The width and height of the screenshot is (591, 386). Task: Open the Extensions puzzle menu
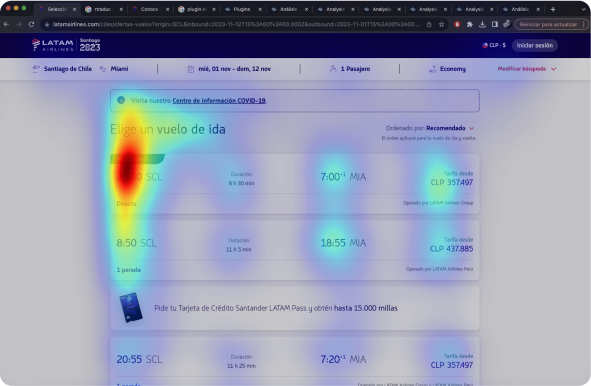tap(470, 25)
